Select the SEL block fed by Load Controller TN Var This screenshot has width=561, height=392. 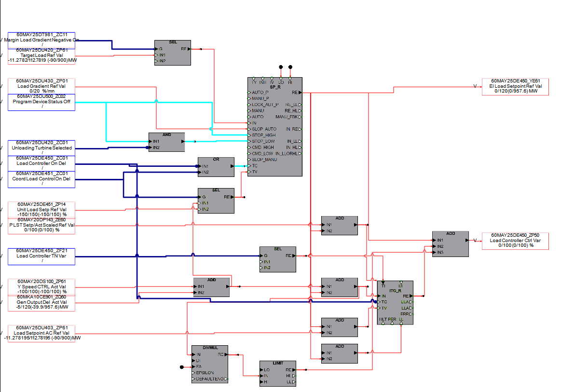click(277, 261)
